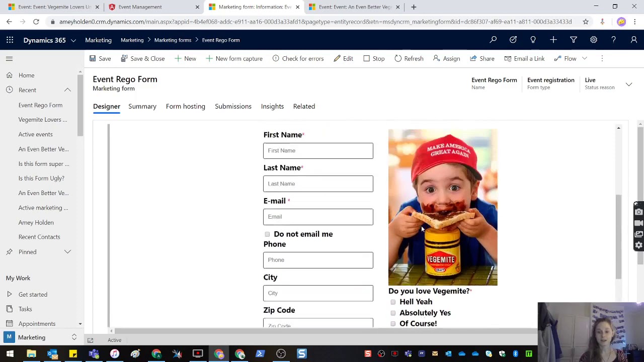Click the Email input field

point(318,217)
